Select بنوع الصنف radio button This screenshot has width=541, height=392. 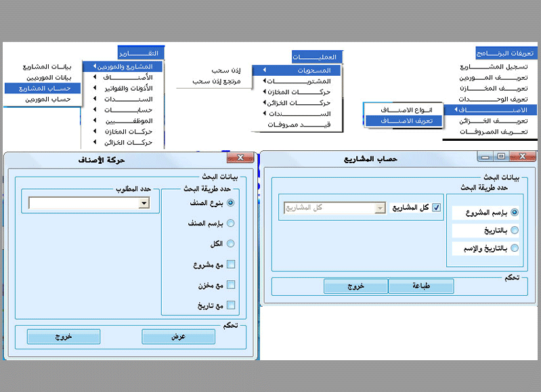[230, 202]
